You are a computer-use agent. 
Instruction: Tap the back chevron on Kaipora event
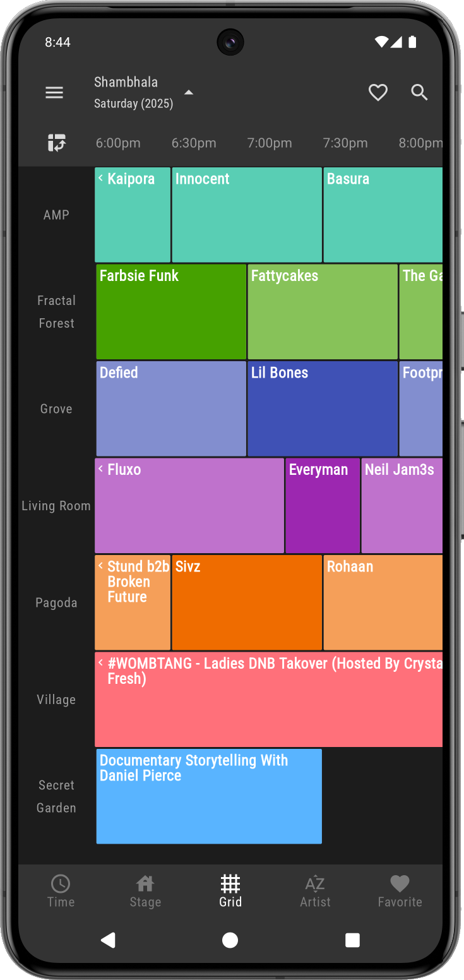pyautogui.click(x=101, y=179)
